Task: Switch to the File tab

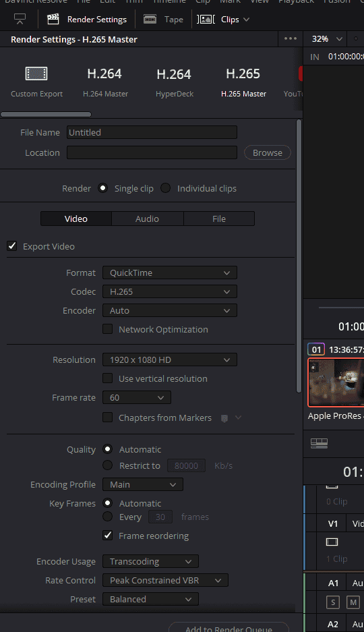Action: coord(219,219)
